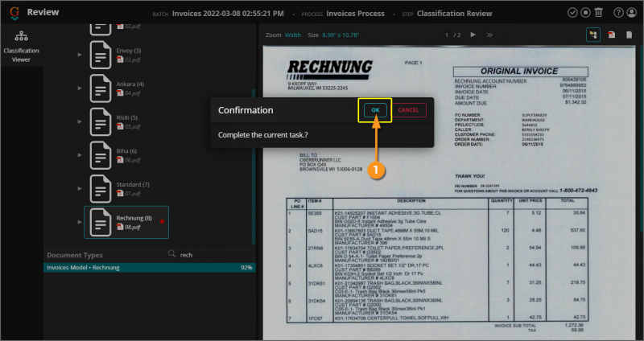
Task: Click the step name 'Classification Review'
Action: click(454, 14)
